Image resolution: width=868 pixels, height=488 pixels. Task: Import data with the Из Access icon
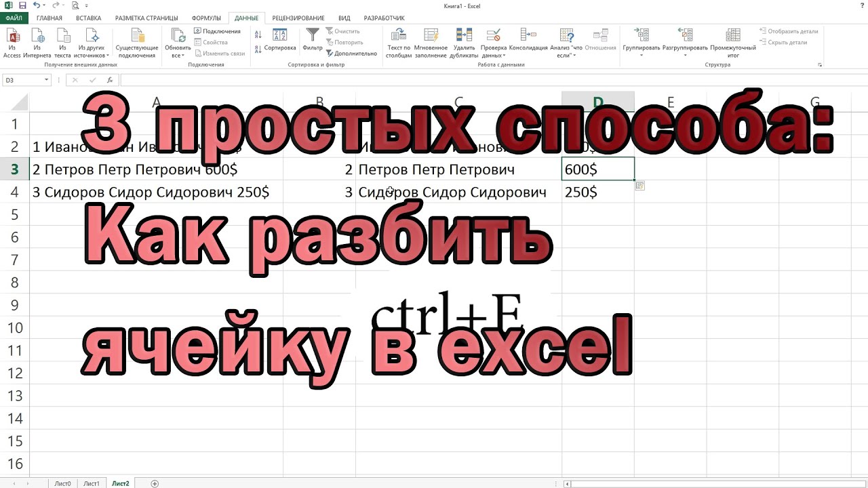point(12,43)
